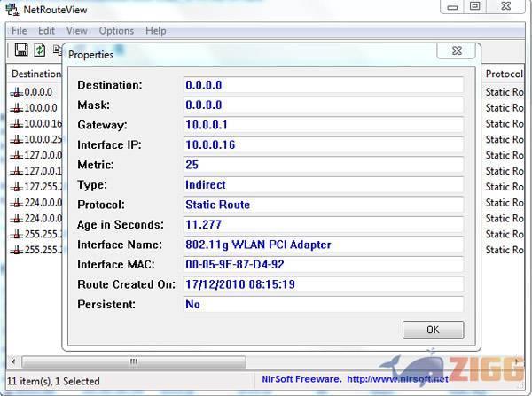The width and height of the screenshot is (532, 396).
Task: Select the 0.0.0.0 route row icon
Action: pyautogui.click(x=16, y=92)
